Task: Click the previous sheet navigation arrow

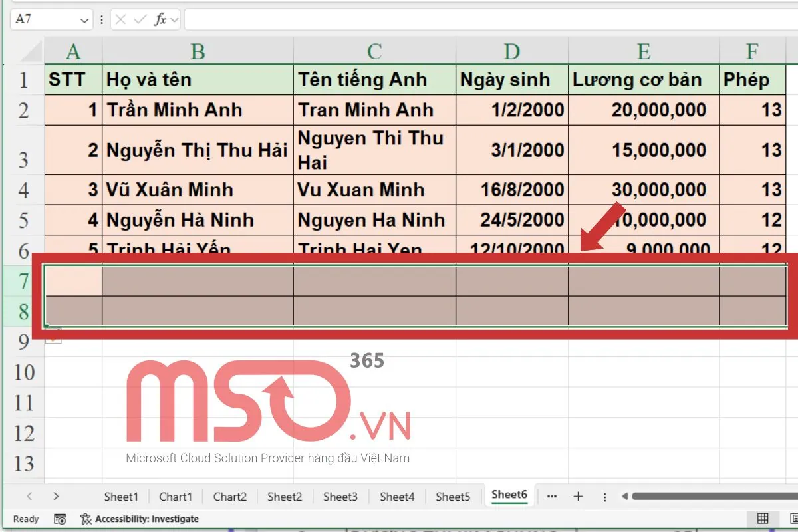Action: (31, 496)
